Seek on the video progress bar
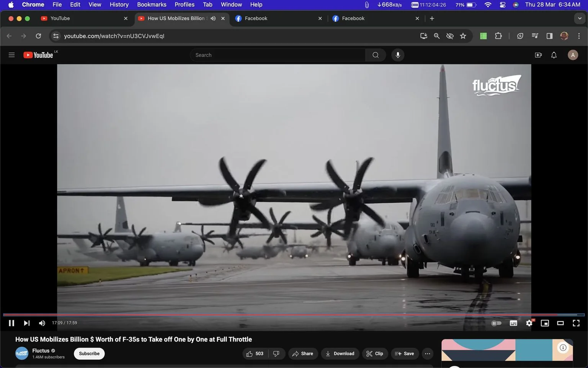 coord(294,315)
